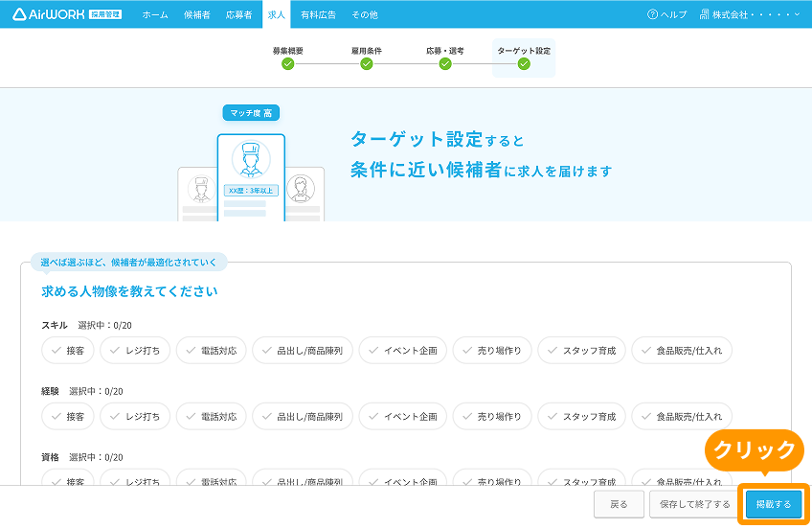This screenshot has height=529, width=812.
Task: Click the XX歴：3年以上 label on card
Action: (251, 191)
